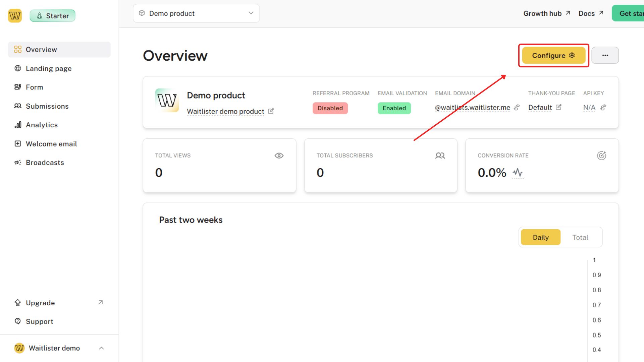This screenshot has width=644, height=362.
Task: Click the Conversion Rate 0.0% value
Action: [492, 173]
